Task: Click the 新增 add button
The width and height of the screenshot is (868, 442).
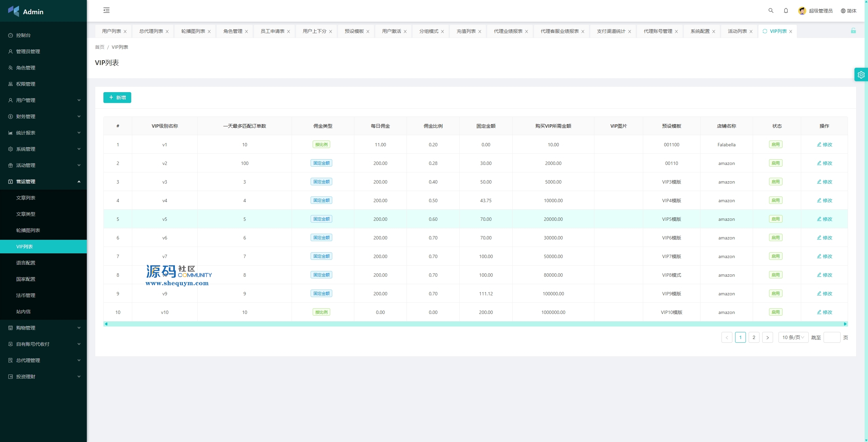Action: [117, 98]
